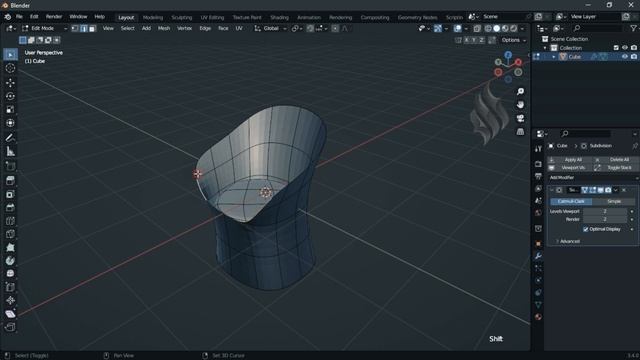Switch to the UV Editing workspace tab
The height and width of the screenshot is (360, 640).
tap(212, 18)
